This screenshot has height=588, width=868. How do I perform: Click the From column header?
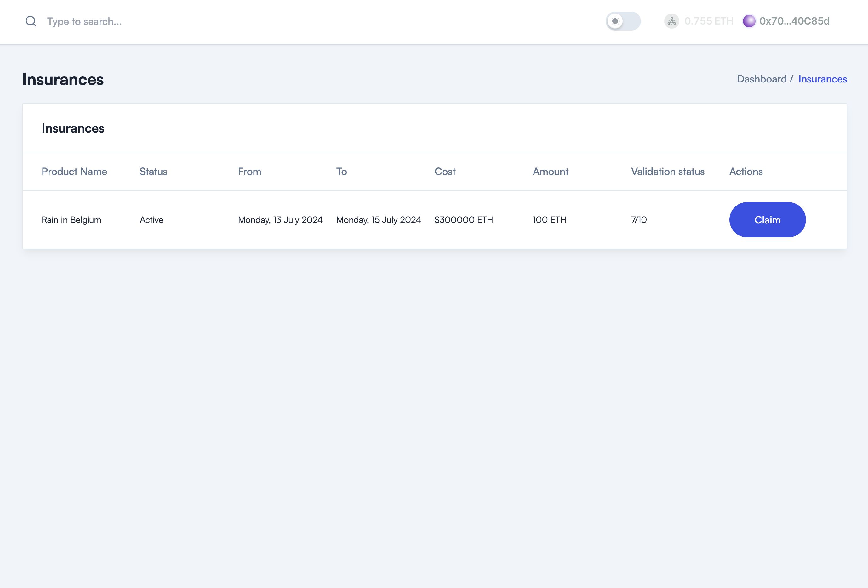coord(249,172)
